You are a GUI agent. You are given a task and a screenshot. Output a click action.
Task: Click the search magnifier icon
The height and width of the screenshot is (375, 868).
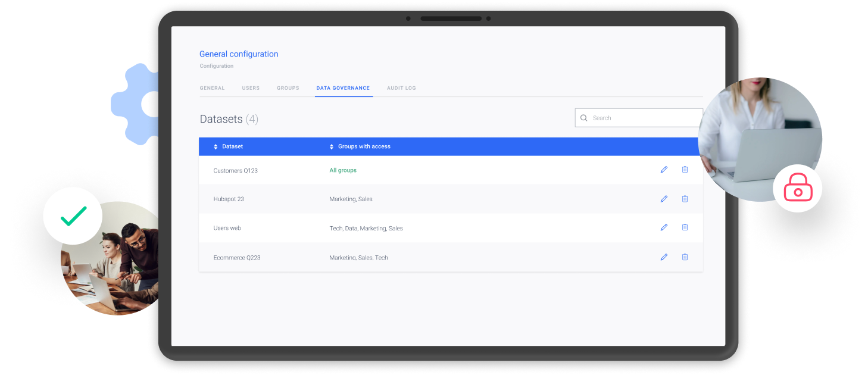pos(584,118)
